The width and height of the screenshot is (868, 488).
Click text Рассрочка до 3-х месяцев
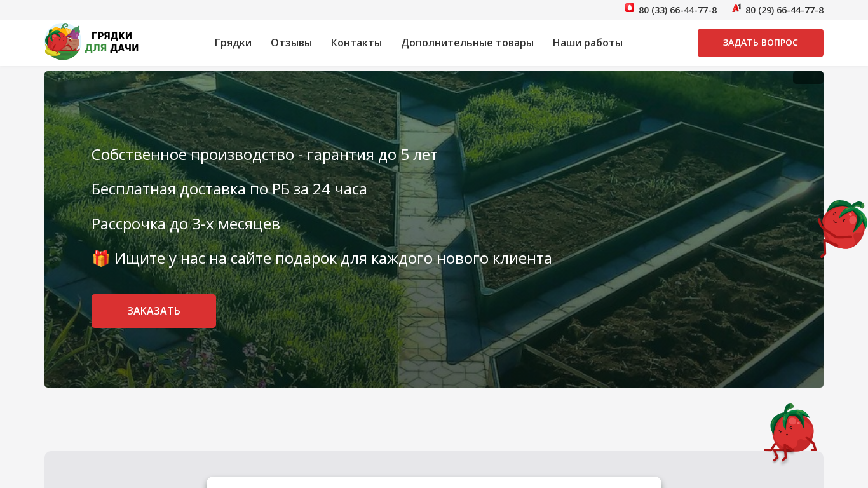tap(186, 224)
